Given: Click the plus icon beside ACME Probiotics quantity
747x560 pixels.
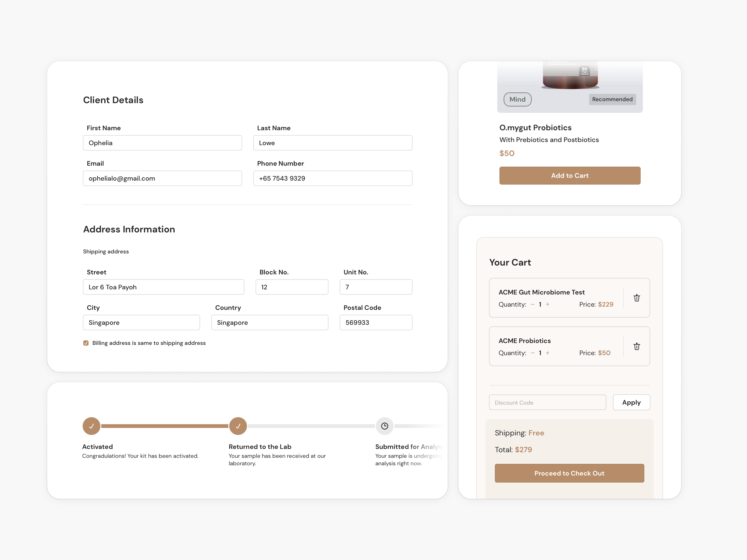Looking at the screenshot, I should point(547,353).
